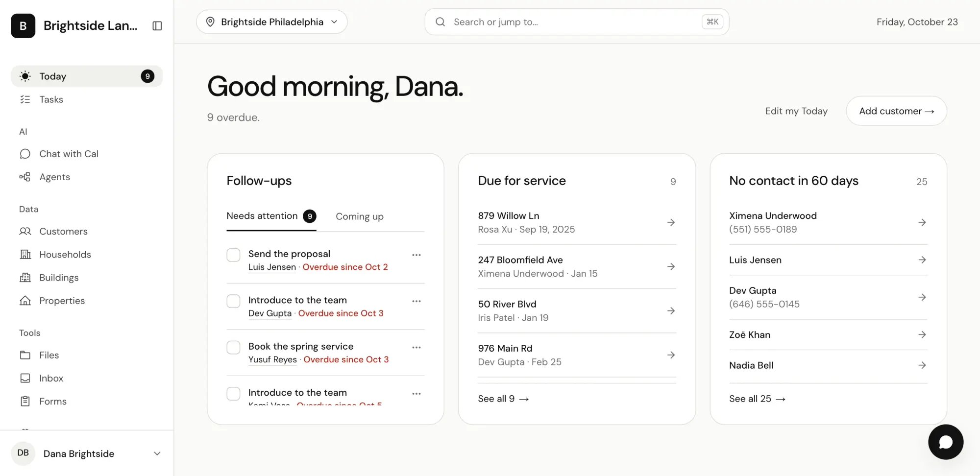The image size is (980, 476).
Task: Open arrow for 879 Willow Ln
Action: click(671, 222)
